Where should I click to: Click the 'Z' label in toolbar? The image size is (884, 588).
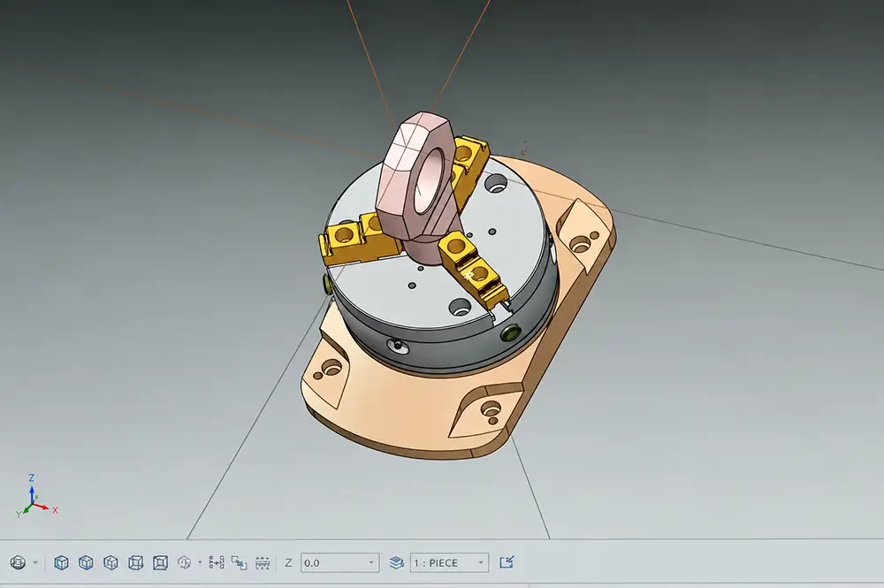(x=288, y=562)
